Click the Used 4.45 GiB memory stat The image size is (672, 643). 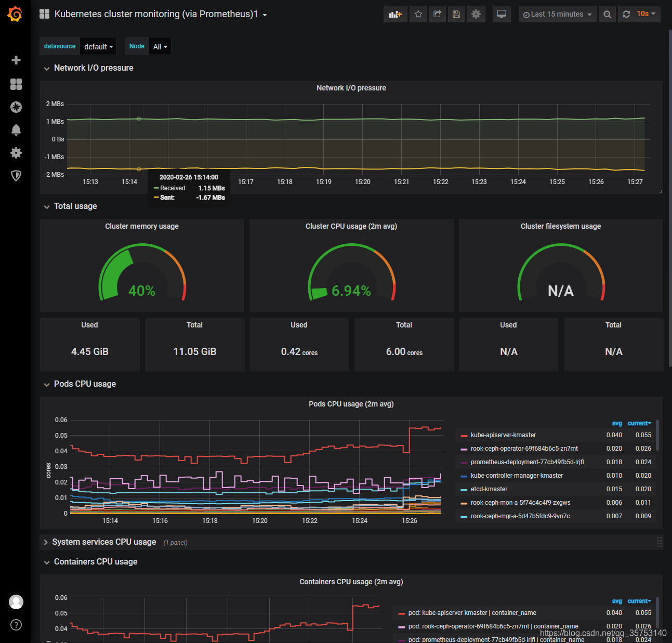(90, 352)
